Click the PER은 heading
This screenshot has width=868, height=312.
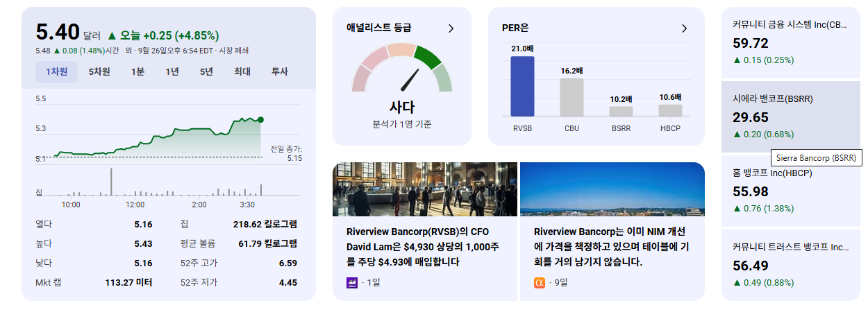(515, 28)
